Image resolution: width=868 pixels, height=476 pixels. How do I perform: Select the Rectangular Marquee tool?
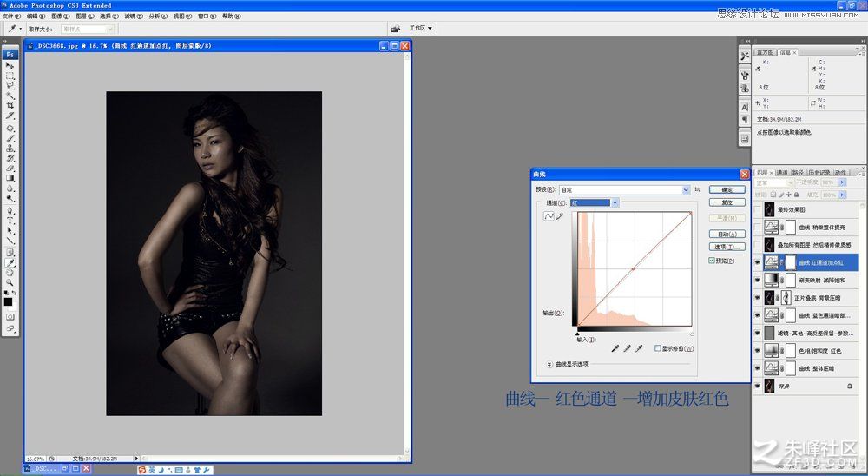coord(10,76)
